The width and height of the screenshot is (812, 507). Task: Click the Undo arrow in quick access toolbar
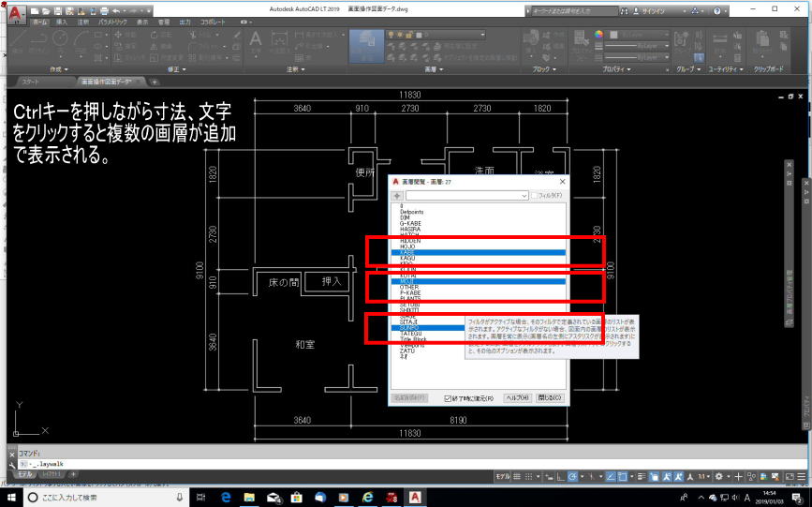pos(116,10)
